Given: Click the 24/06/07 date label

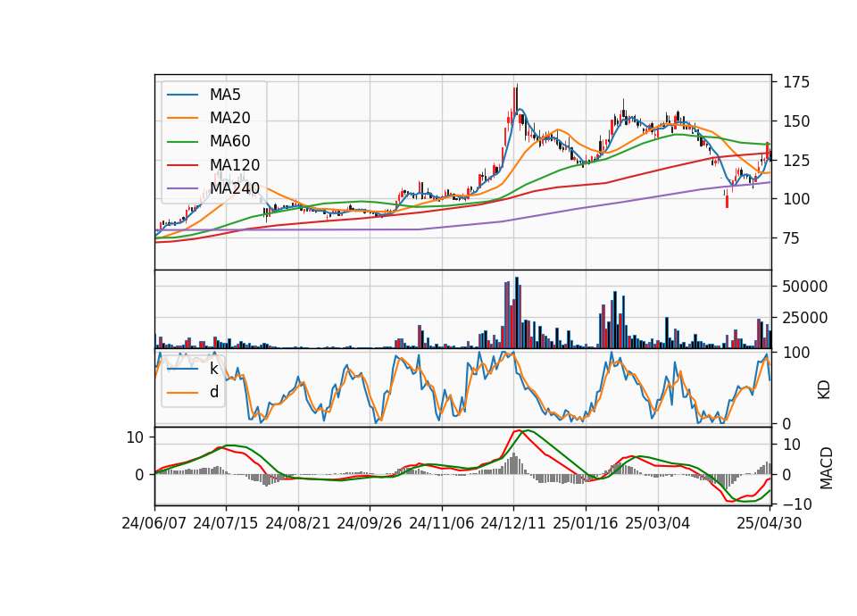Looking at the screenshot, I should 154,523.
